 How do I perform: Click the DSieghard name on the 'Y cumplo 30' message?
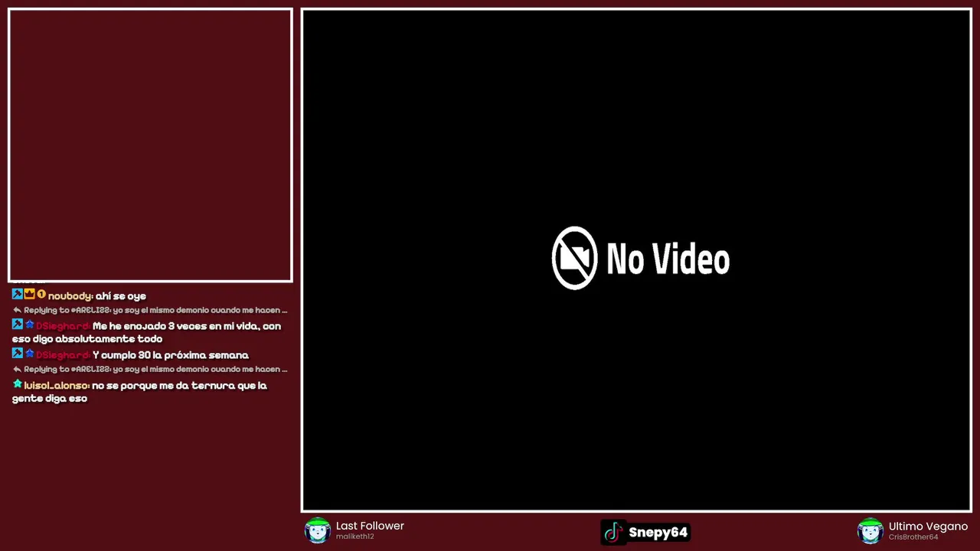coord(63,355)
